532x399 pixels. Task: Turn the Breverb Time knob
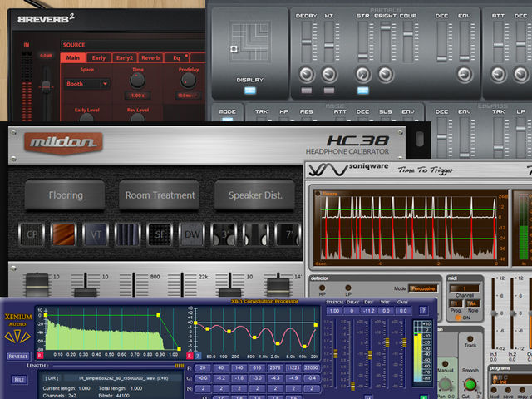(137, 81)
